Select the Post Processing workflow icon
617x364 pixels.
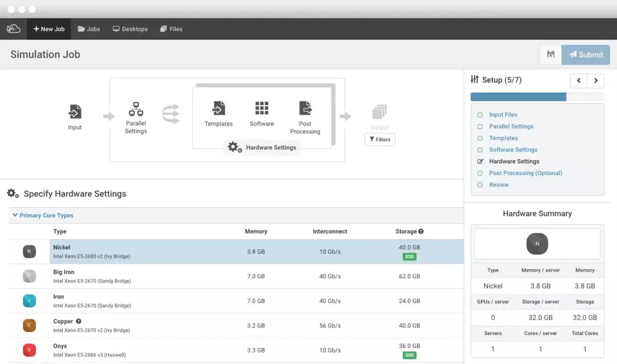point(305,108)
